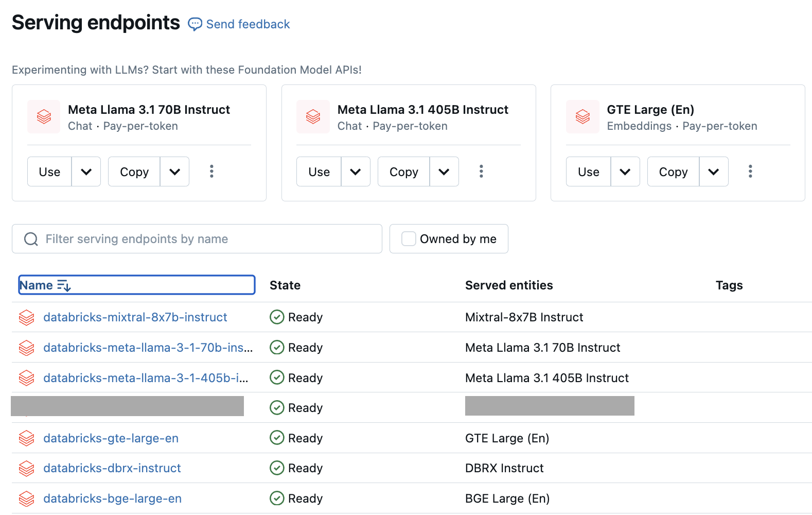Sort the table by the Name column header
812x515 pixels.
pyautogui.click(x=137, y=285)
